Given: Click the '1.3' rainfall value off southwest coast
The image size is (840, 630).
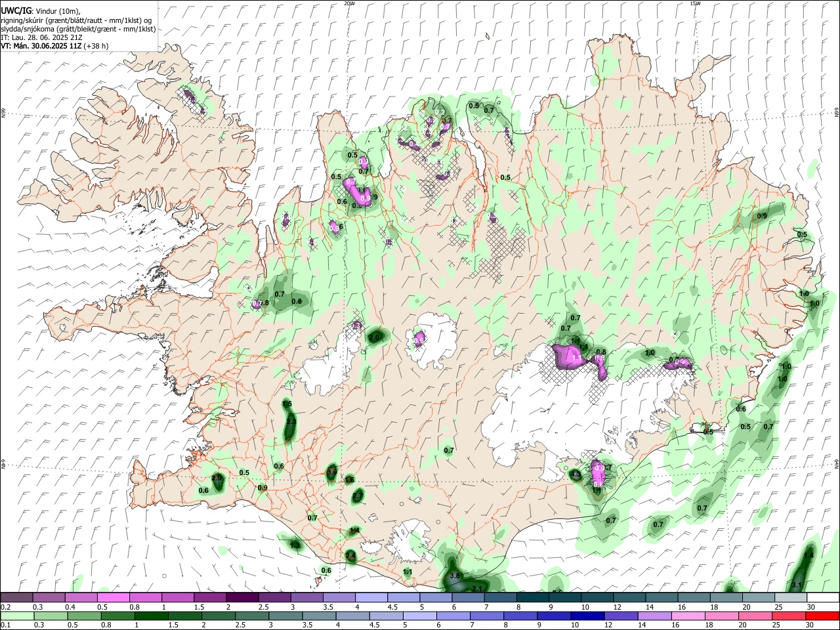Looking at the screenshot, I should click(295, 545).
